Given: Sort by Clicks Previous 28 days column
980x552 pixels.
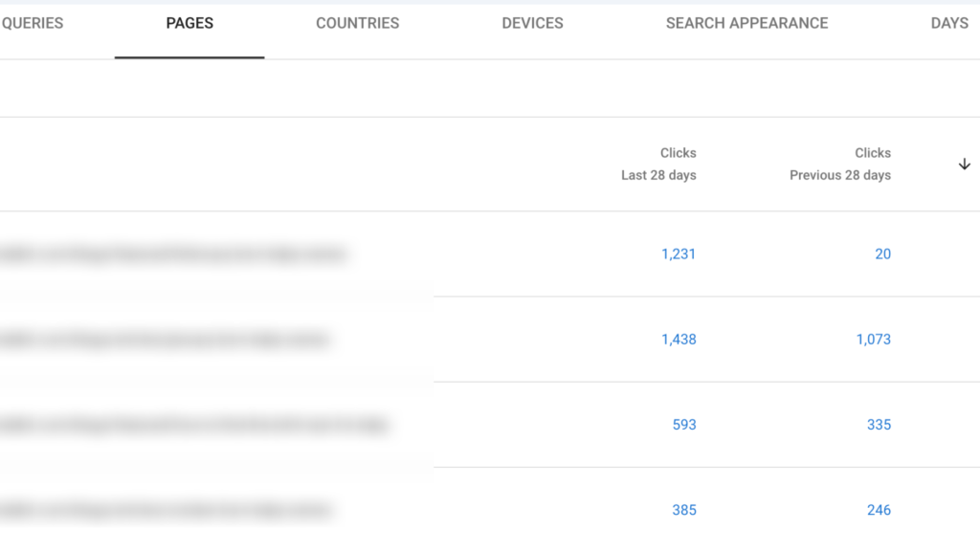Looking at the screenshot, I should (x=840, y=164).
